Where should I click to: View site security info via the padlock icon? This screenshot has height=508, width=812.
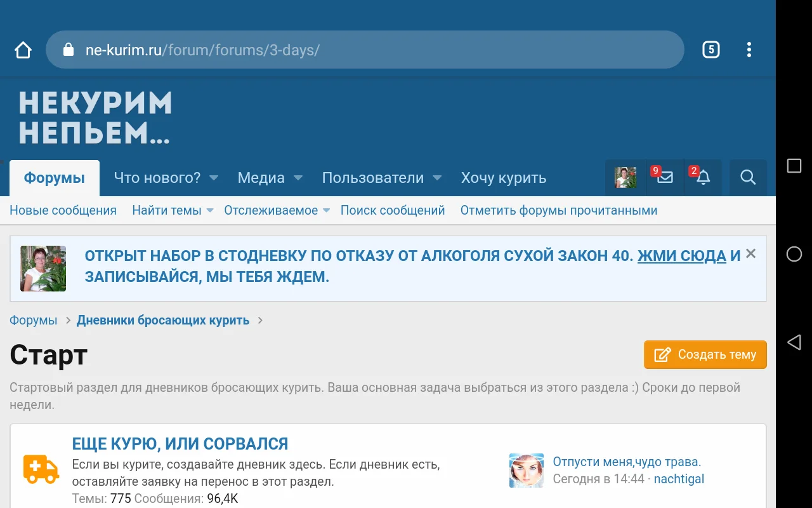pyautogui.click(x=67, y=50)
